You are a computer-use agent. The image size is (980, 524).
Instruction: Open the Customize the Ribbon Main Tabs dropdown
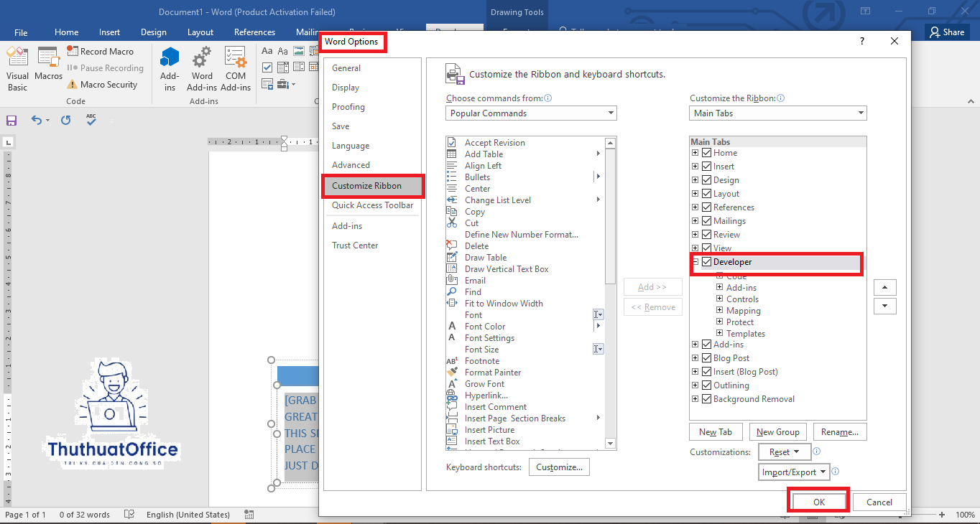(x=778, y=113)
